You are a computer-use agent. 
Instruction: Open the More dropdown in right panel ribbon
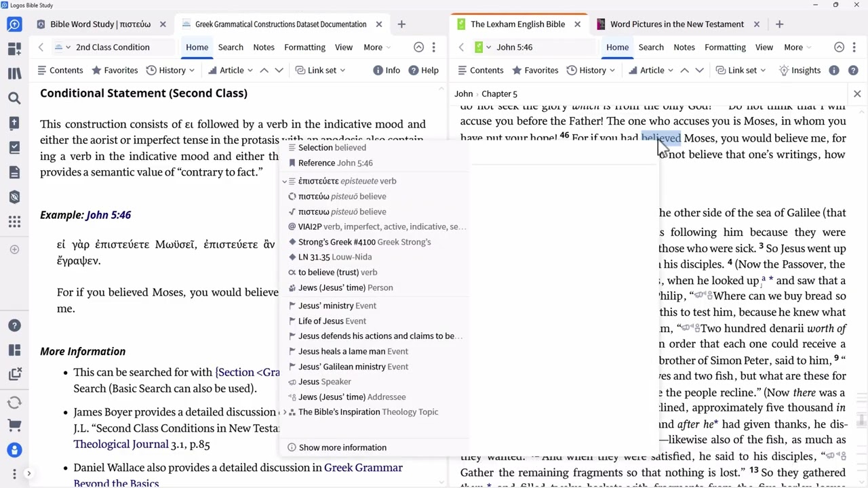(797, 47)
